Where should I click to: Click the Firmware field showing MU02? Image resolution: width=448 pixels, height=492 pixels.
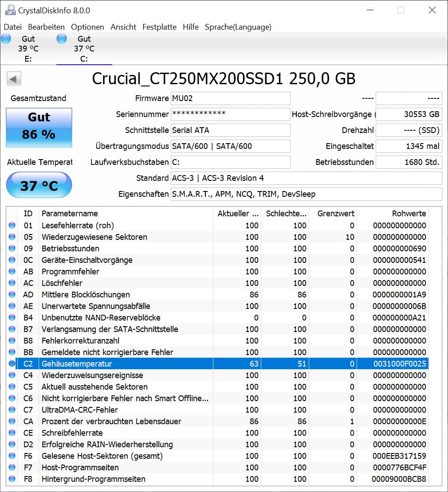(x=231, y=98)
